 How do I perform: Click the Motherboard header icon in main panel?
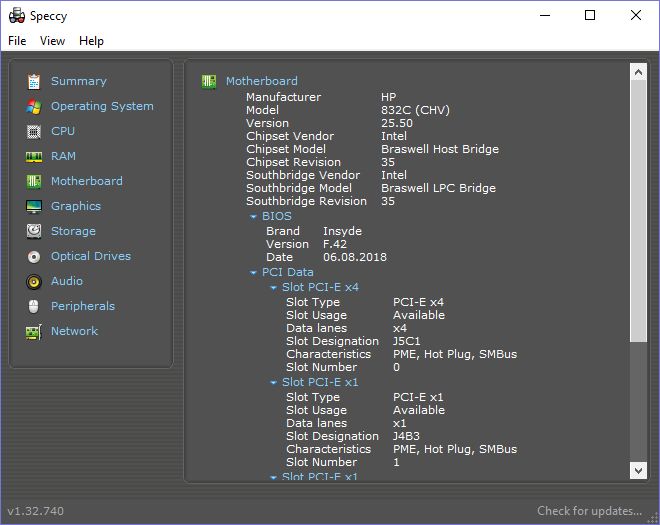(209, 81)
